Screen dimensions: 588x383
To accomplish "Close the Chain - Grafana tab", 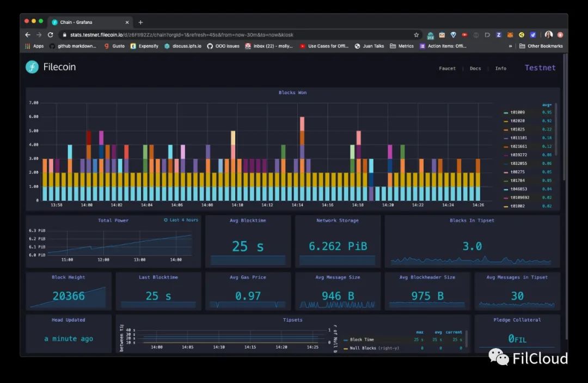I will [127, 22].
